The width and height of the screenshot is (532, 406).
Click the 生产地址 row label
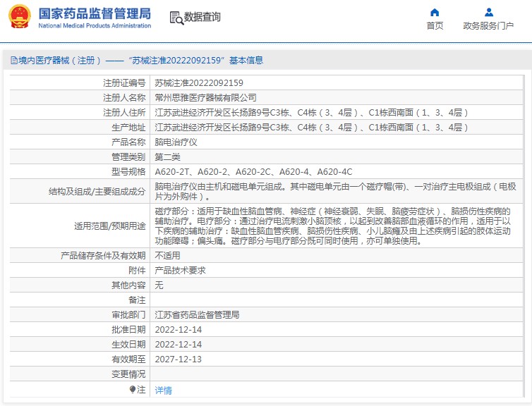(128, 128)
